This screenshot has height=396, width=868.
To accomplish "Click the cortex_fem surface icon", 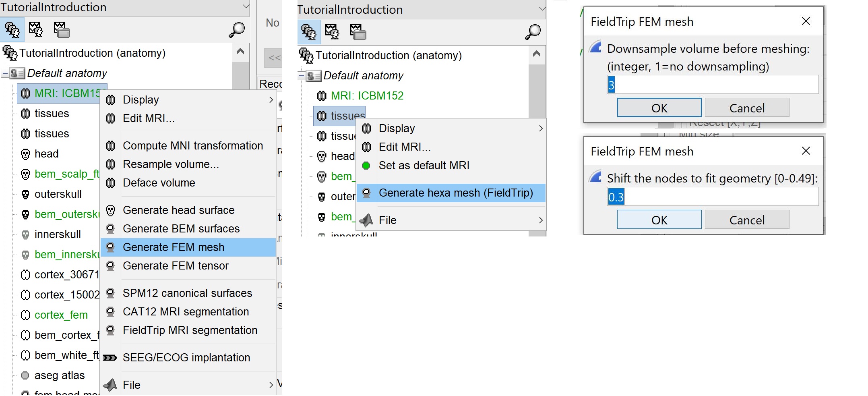I will [25, 315].
